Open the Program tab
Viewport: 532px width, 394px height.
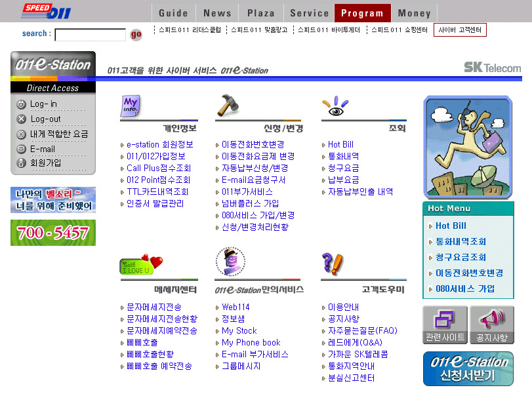pos(362,13)
